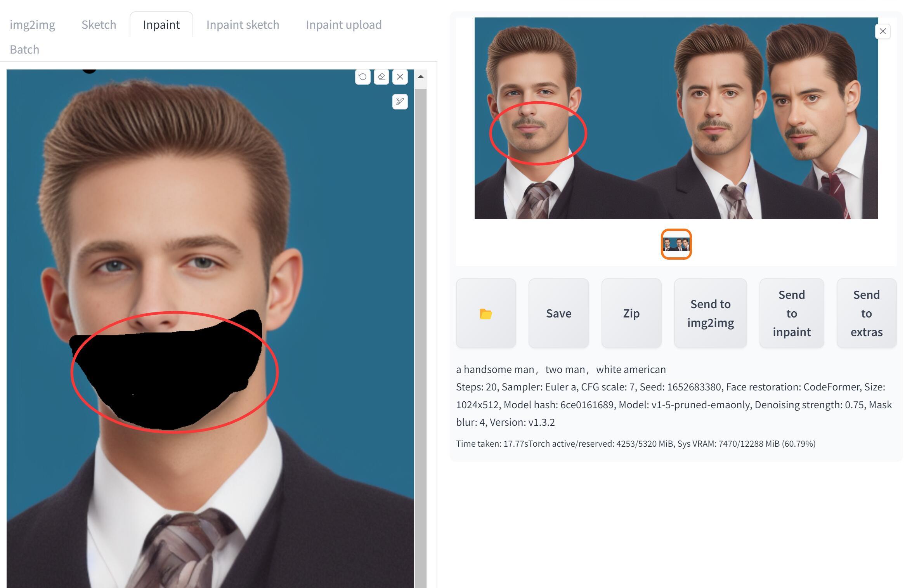The height and width of the screenshot is (588, 912).
Task: Click the prompt text 'a handsome man'
Action: [x=495, y=369]
